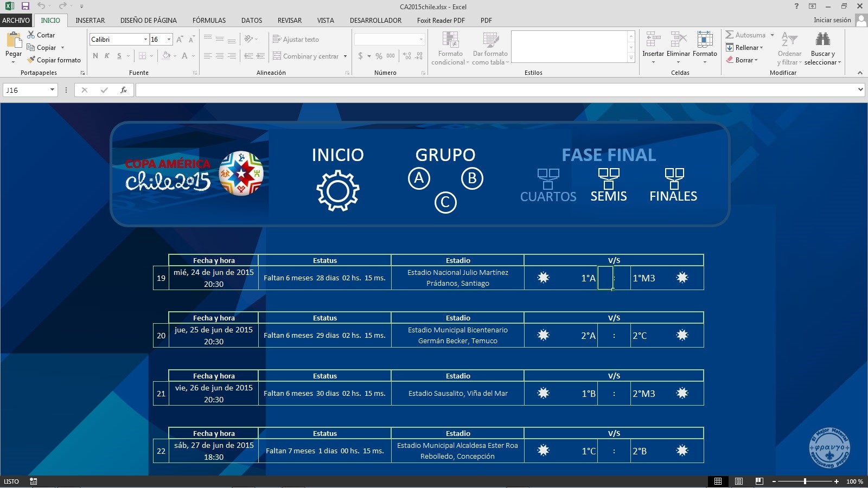Apply accounting currency format

tap(360, 56)
